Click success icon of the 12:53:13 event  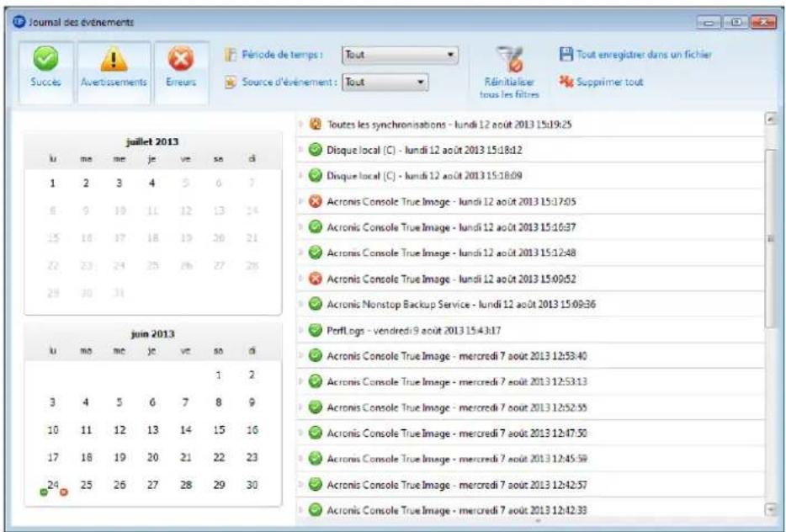pyautogui.click(x=315, y=381)
